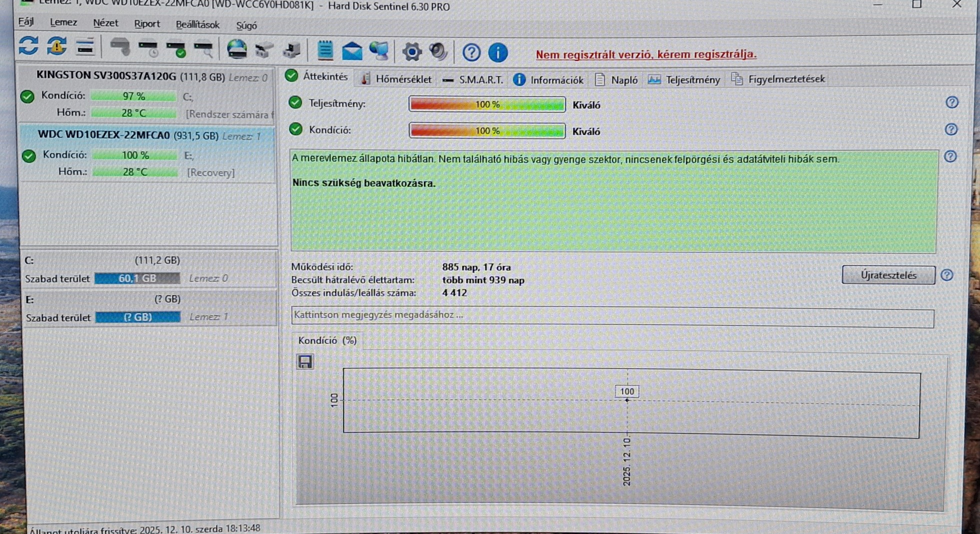Click the '885 nap, 17 óra' value
980x534 pixels.
[476, 267]
